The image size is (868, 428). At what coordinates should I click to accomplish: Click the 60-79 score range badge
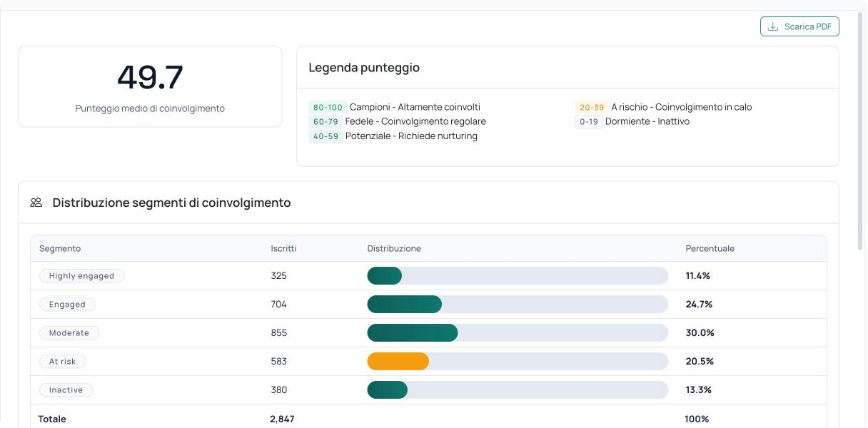click(325, 122)
